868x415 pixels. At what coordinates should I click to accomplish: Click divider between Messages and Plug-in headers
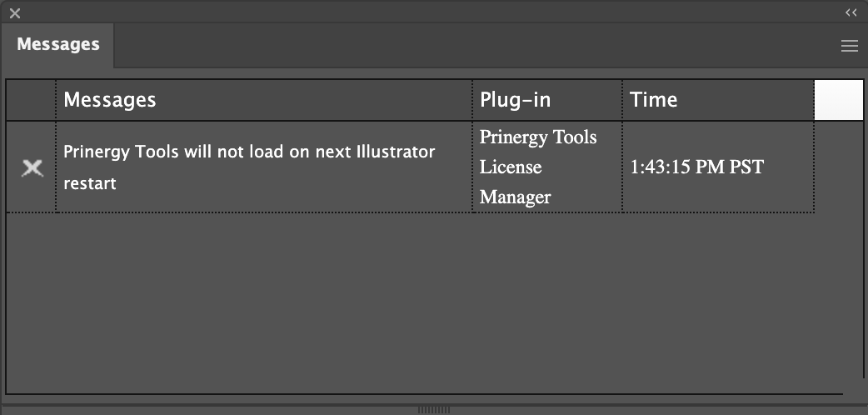[472, 100]
